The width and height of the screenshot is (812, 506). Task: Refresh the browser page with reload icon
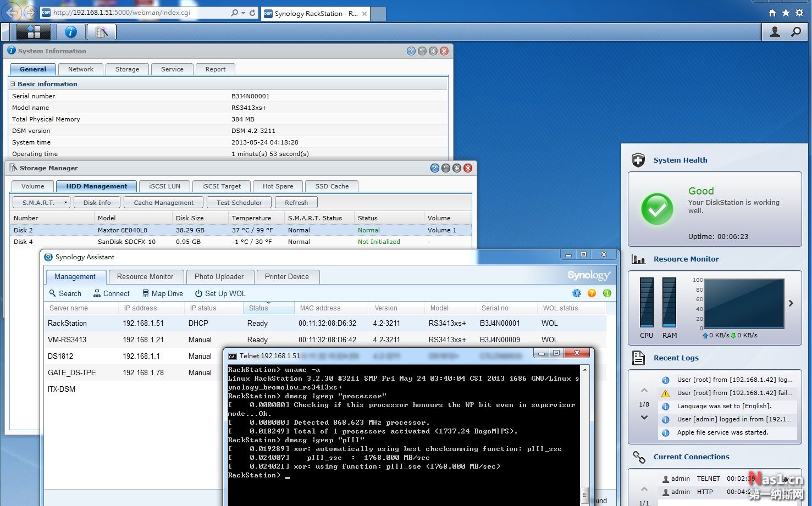pyautogui.click(x=252, y=13)
